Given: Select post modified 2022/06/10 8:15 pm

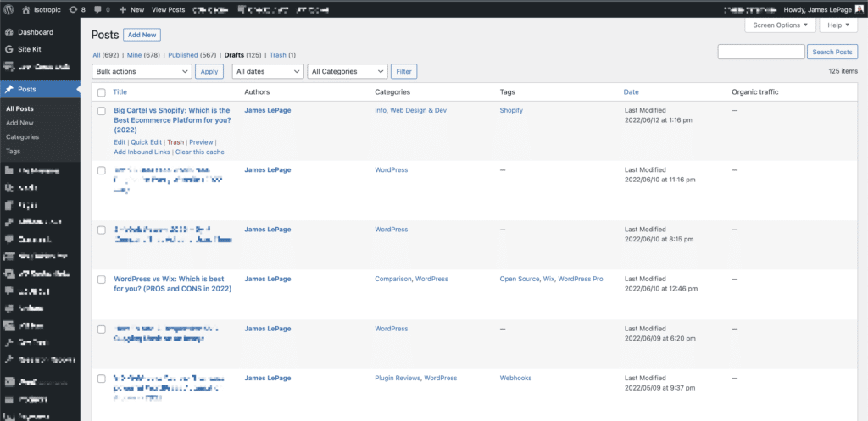Looking at the screenshot, I should [x=102, y=230].
